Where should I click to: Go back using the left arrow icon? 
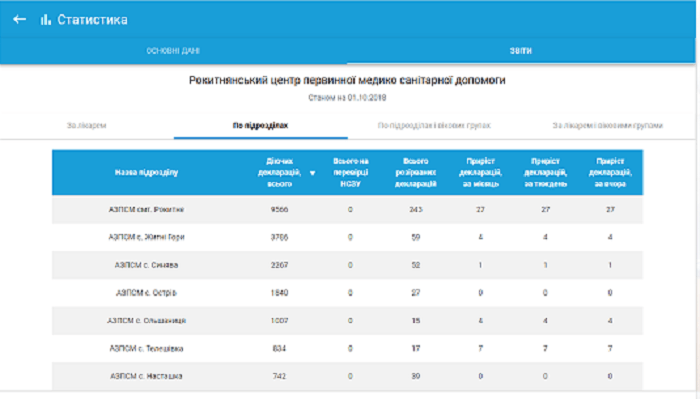coord(19,19)
